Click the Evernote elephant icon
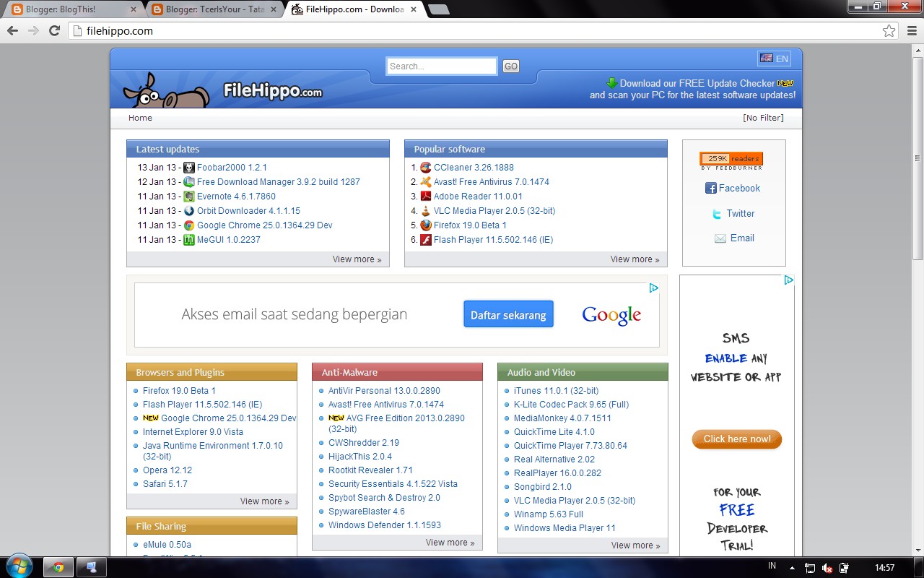The width and height of the screenshot is (924, 578). (x=189, y=197)
